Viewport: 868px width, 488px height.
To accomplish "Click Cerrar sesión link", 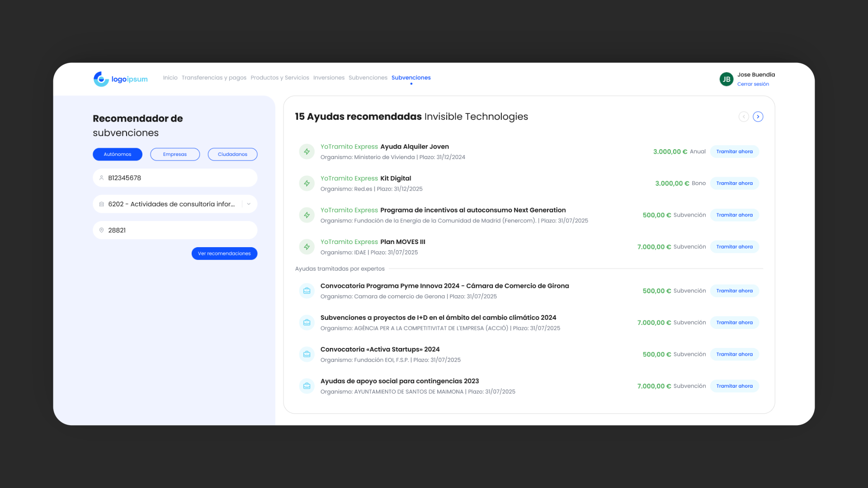I will 753,84.
